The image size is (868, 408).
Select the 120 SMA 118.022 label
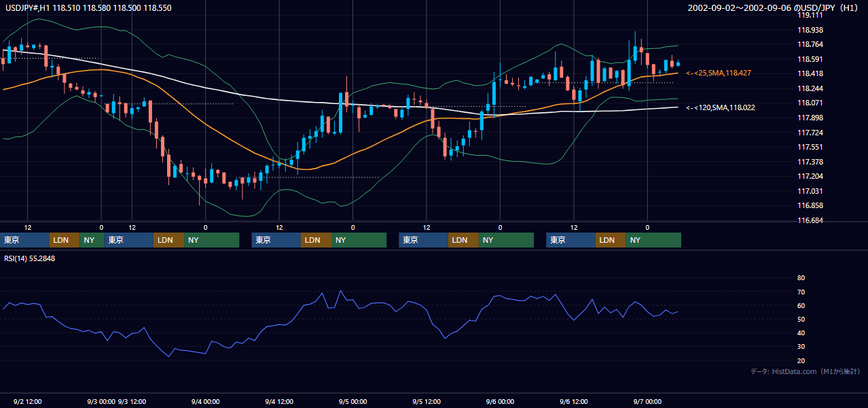[721, 107]
